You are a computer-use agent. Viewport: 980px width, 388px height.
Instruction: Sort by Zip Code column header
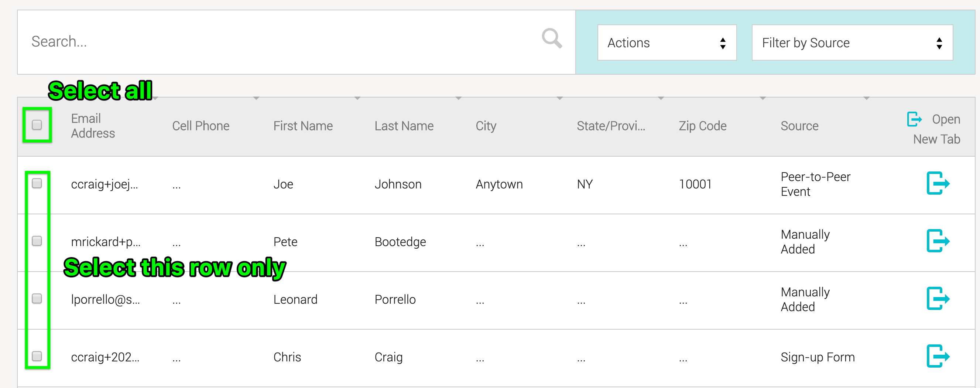[702, 126]
